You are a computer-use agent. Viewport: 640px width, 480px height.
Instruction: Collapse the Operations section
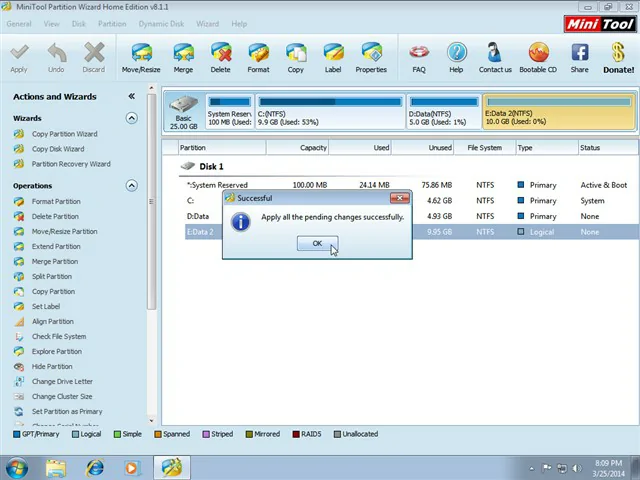tap(131, 185)
